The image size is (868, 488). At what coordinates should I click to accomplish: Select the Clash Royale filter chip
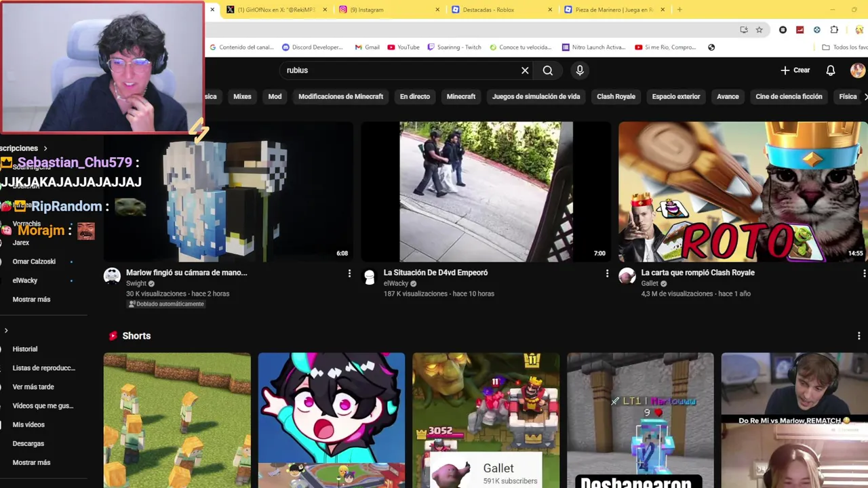tap(616, 96)
